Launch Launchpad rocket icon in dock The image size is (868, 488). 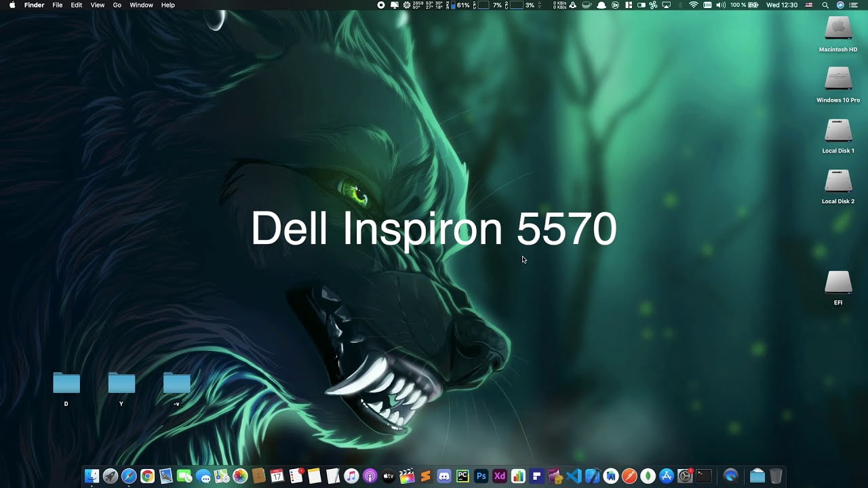(x=111, y=476)
